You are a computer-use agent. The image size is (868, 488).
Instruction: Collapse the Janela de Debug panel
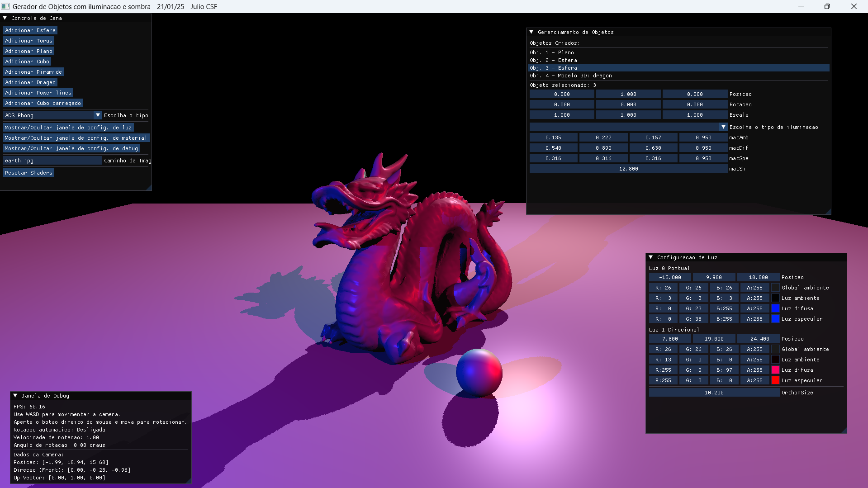[16, 395]
